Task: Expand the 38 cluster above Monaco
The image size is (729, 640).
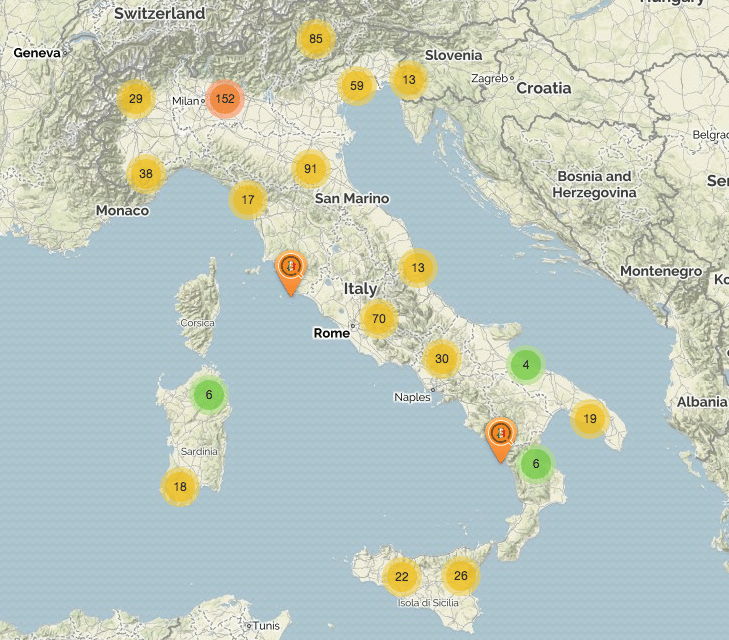Action: point(146,174)
